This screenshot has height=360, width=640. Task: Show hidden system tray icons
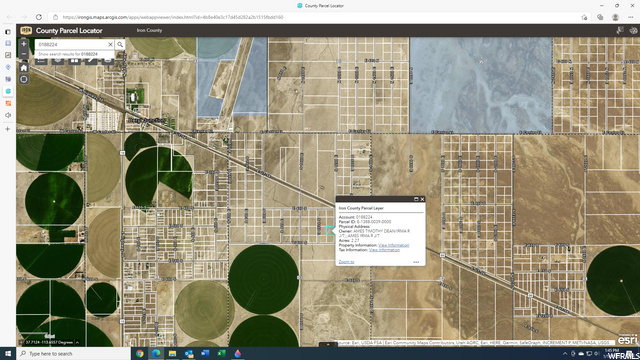tap(565, 353)
